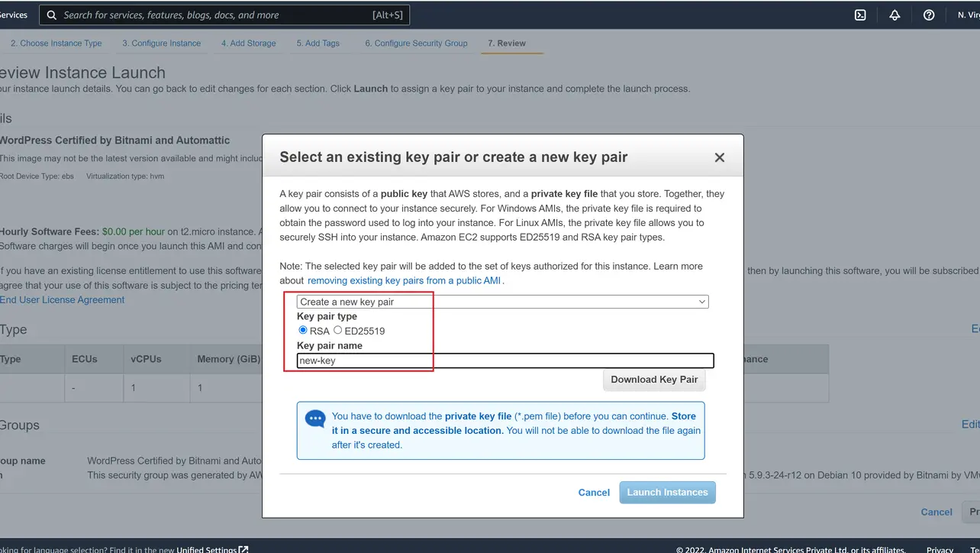Screen dimensions: 980x553
Task: Click the $0.00 per hour fee text
Action: pyautogui.click(x=133, y=231)
